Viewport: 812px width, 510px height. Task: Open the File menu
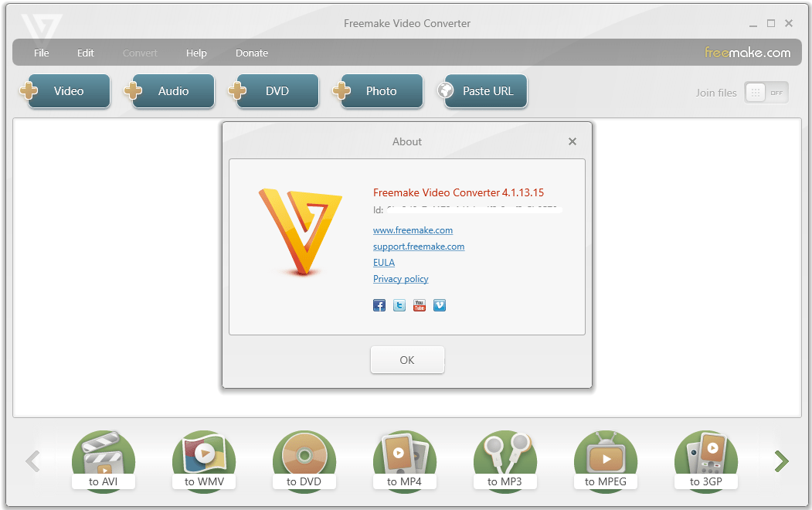(x=42, y=53)
